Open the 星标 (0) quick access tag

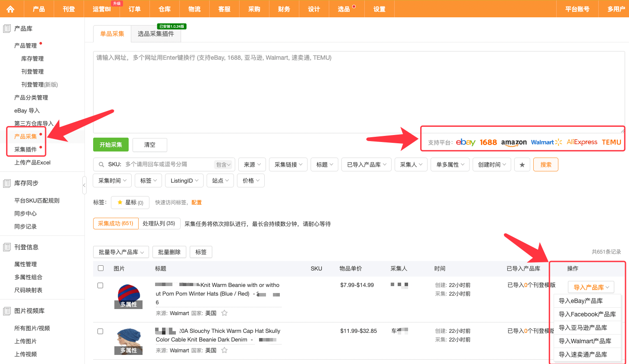[130, 202]
